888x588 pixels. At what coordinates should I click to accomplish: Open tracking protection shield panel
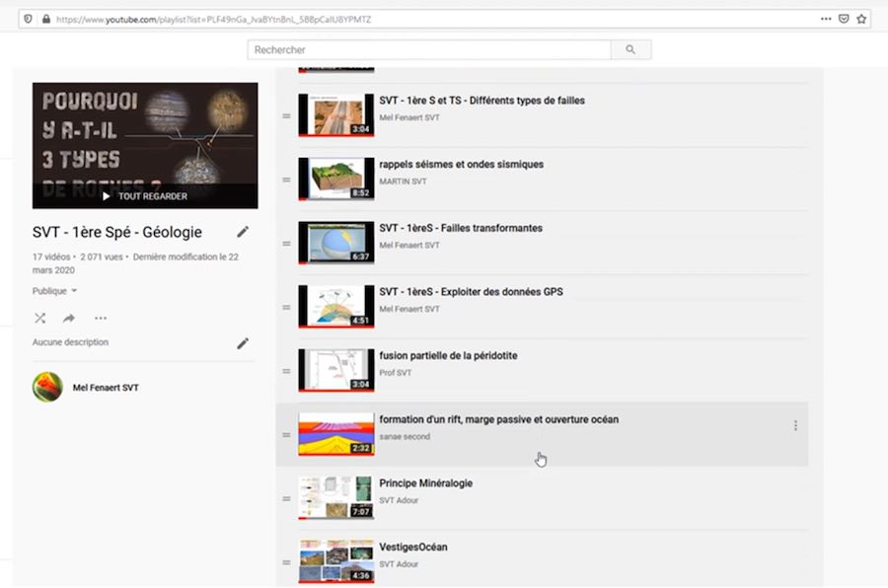(28, 19)
